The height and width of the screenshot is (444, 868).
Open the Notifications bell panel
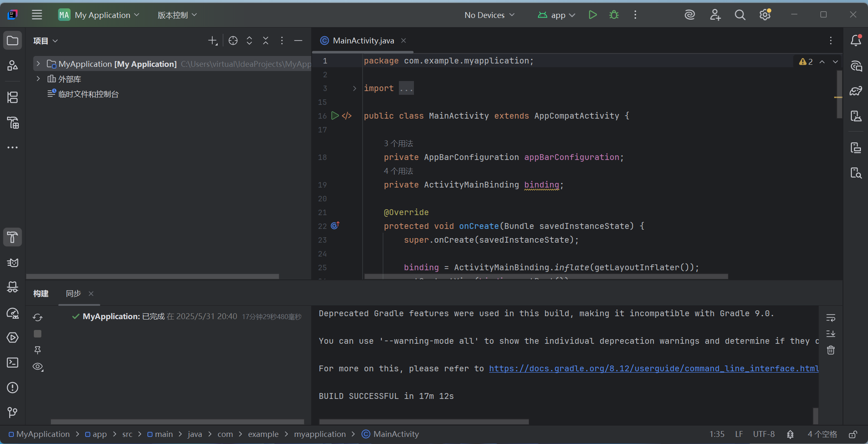[855, 41]
